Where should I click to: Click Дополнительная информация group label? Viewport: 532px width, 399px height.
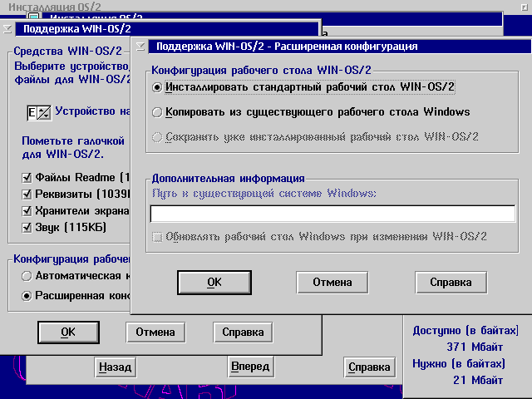[x=228, y=178]
